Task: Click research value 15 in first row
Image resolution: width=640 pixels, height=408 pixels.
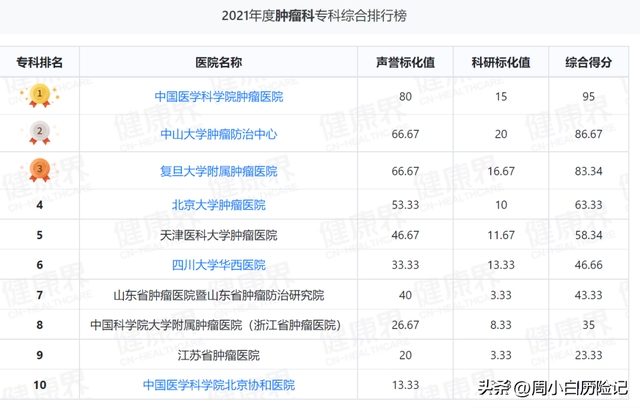Action: [501, 97]
